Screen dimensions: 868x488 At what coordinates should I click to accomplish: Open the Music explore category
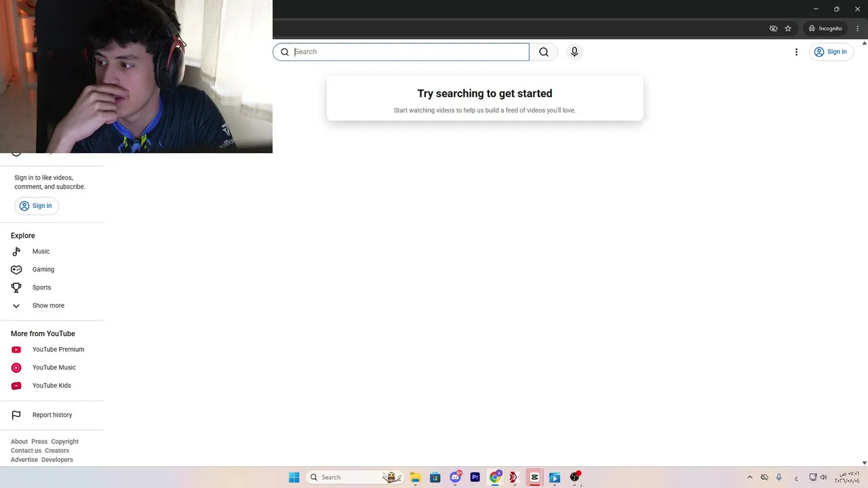52,251
